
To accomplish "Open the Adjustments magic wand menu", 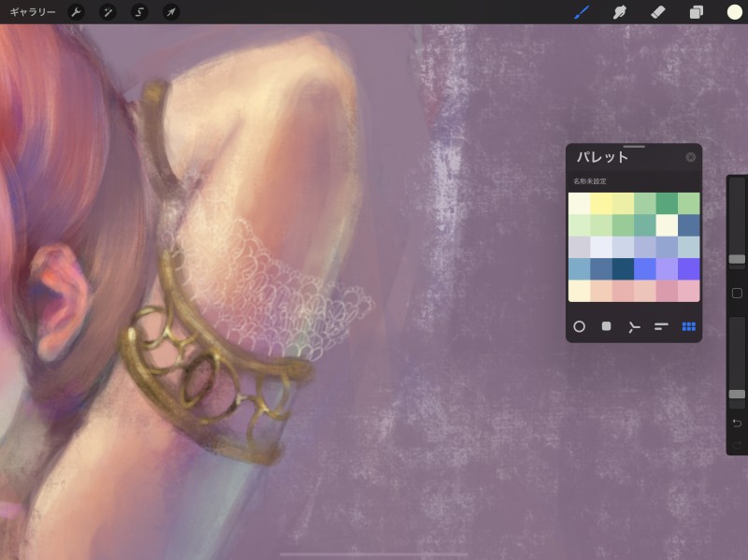I will point(108,12).
